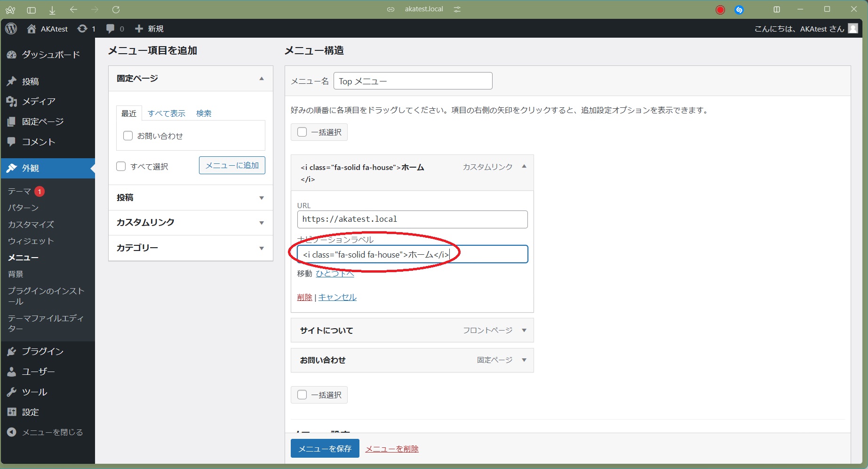Click the メニューに追加 button
868x469 pixels.
point(232,165)
